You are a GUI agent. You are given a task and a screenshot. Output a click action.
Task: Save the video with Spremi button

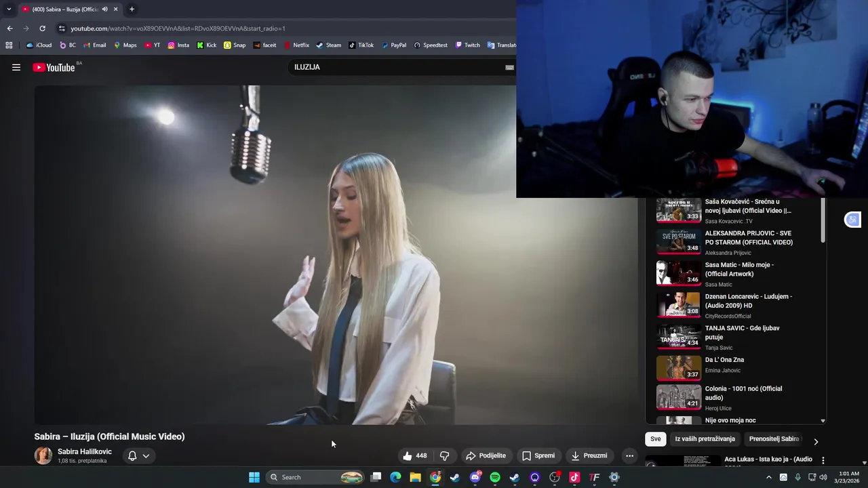[538, 455]
